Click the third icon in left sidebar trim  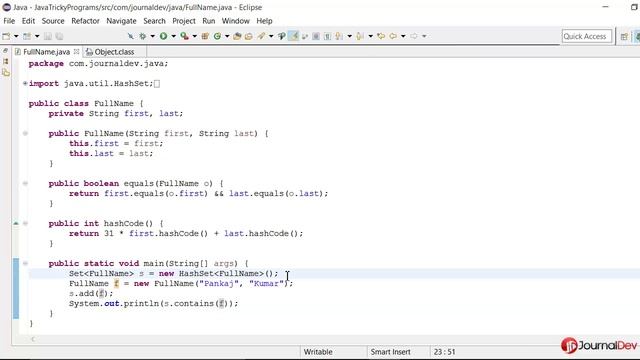coord(5,73)
